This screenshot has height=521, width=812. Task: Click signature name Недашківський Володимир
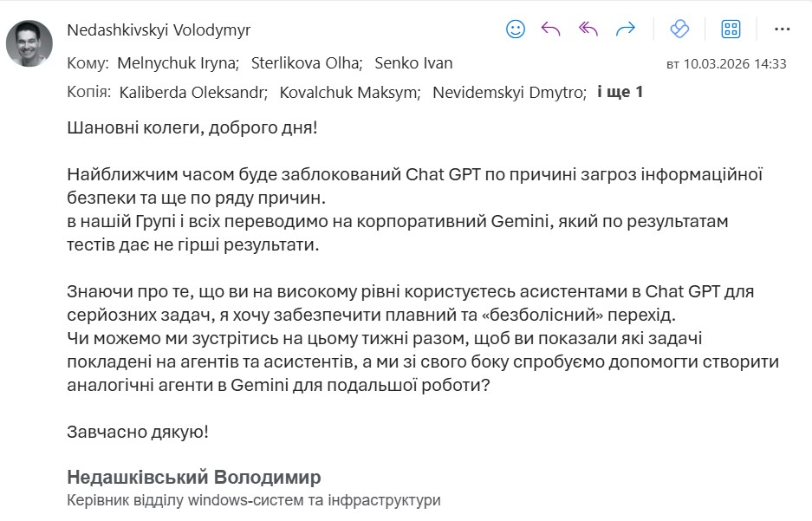click(193, 478)
